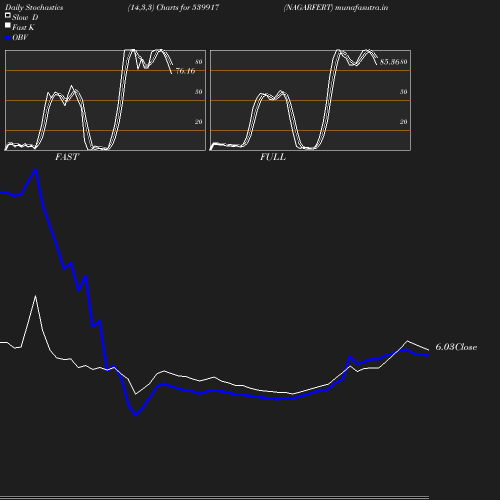The width and height of the screenshot is (500, 500).
Task: Click the 20 level label in FULL chart
Action: coord(403,122)
